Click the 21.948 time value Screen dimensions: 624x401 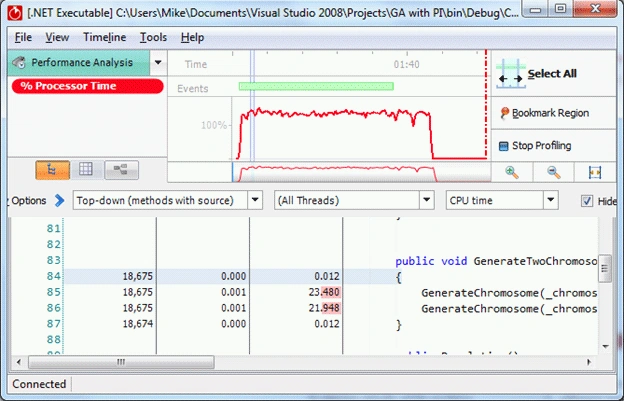324,308
